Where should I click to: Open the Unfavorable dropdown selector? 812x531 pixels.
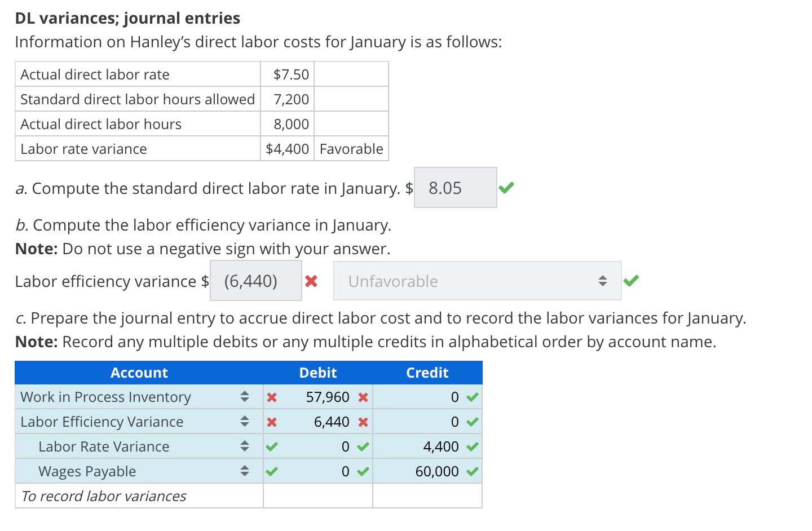tap(477, 280)
